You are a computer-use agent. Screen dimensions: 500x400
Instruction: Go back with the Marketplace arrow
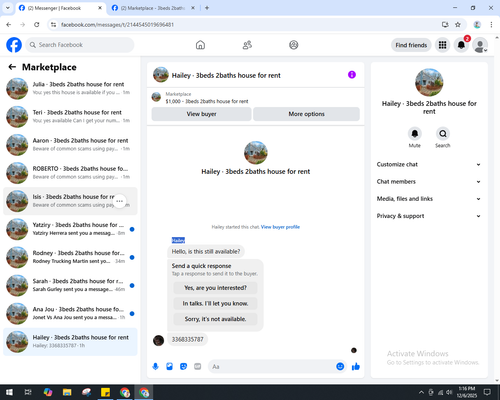tap(12, 67)
